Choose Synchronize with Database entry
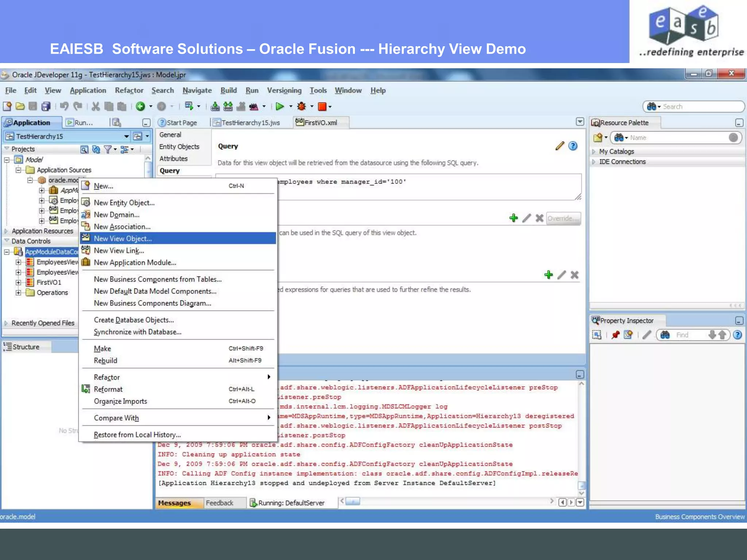The height and width of the screenshot is (560, 747). pos(178,332)
